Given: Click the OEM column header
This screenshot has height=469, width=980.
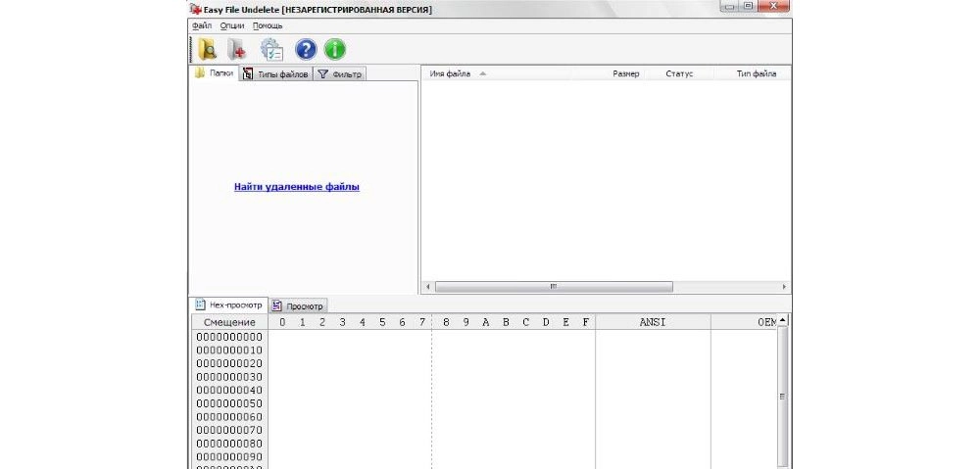Looking at the screenshot, I should click(x=744, y=322).
